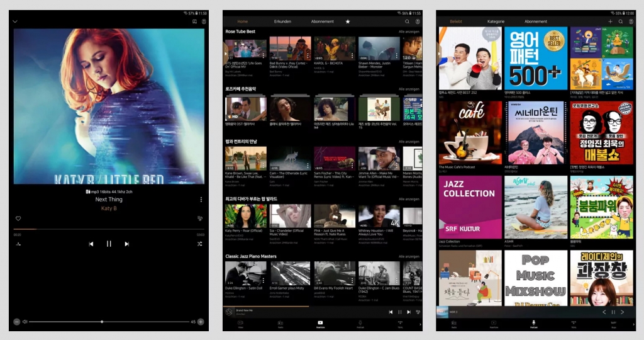Go to TIDAL in RoseTube screen bottom bar

tap(400, 324)
